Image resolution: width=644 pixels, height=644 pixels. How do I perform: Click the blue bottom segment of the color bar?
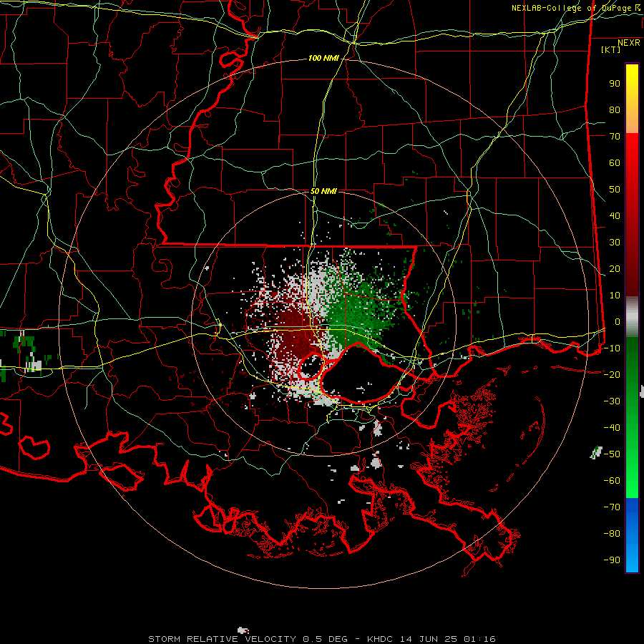click(x=632, y=535)
